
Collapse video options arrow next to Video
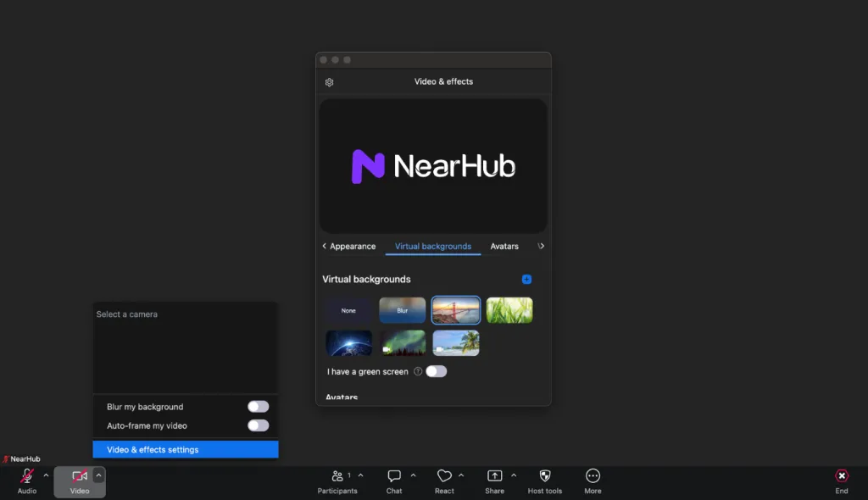pyautogui.click(x=98, y=475)
